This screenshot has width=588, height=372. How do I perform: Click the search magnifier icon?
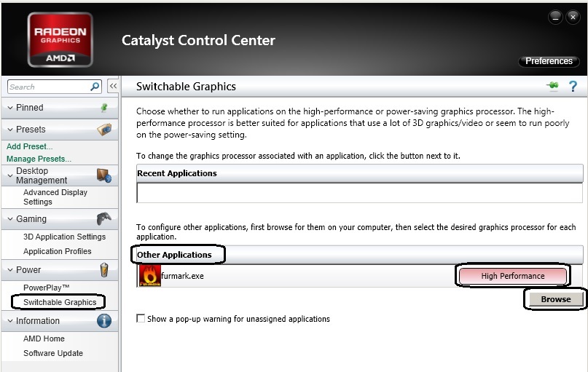click(95, 87)
